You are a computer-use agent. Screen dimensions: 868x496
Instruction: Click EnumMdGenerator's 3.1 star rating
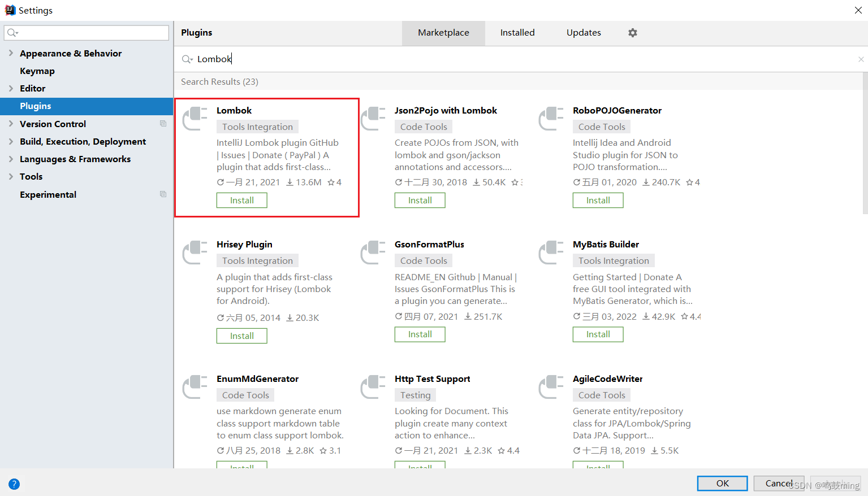click(x=330, y=451)
